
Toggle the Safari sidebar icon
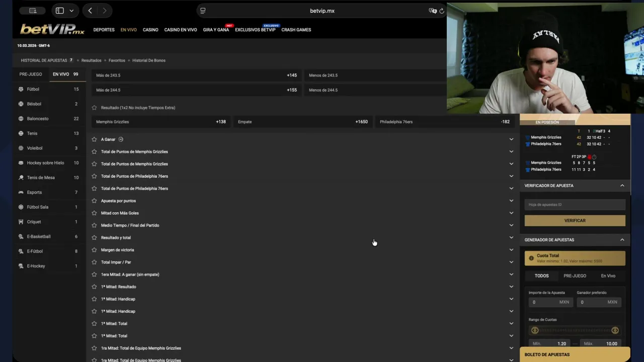(59, 11)
